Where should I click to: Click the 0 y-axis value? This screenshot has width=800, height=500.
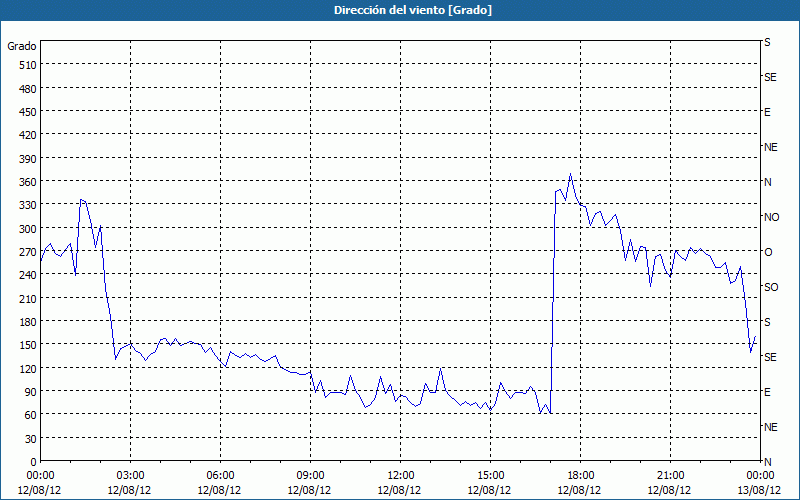click(34, 462)
